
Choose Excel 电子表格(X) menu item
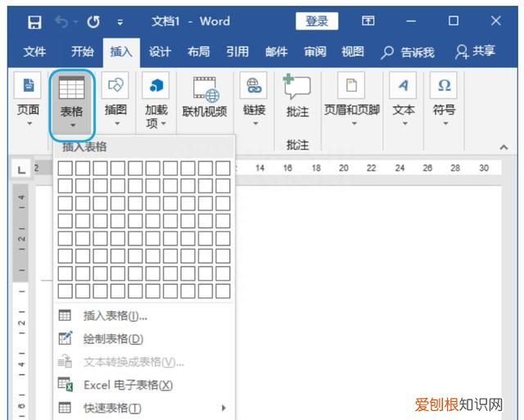(x=144, y=385)
